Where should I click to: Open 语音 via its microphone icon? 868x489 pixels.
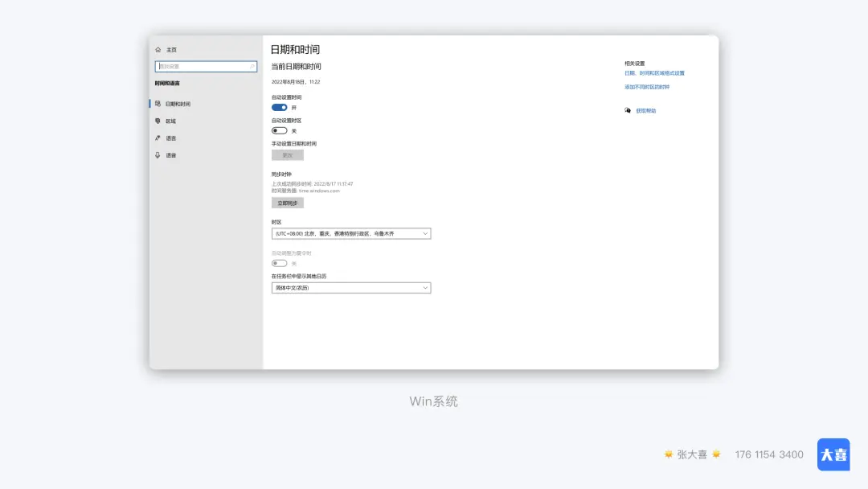(158, 155)
